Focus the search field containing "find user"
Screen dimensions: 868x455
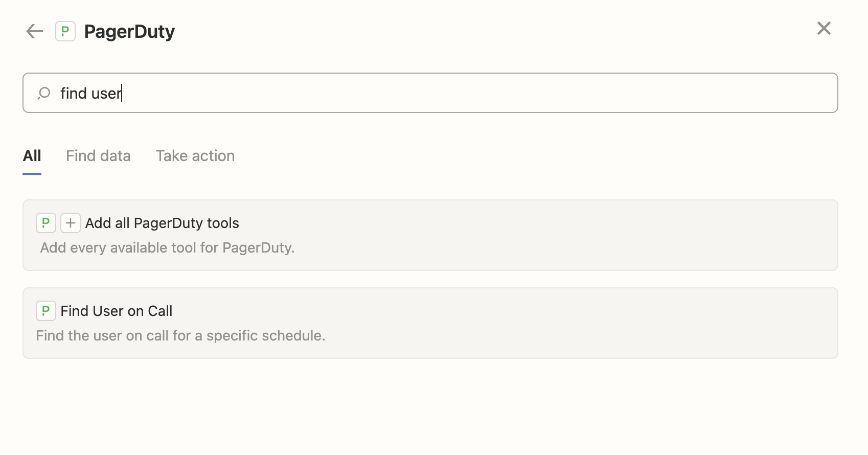tap(430, 93)
